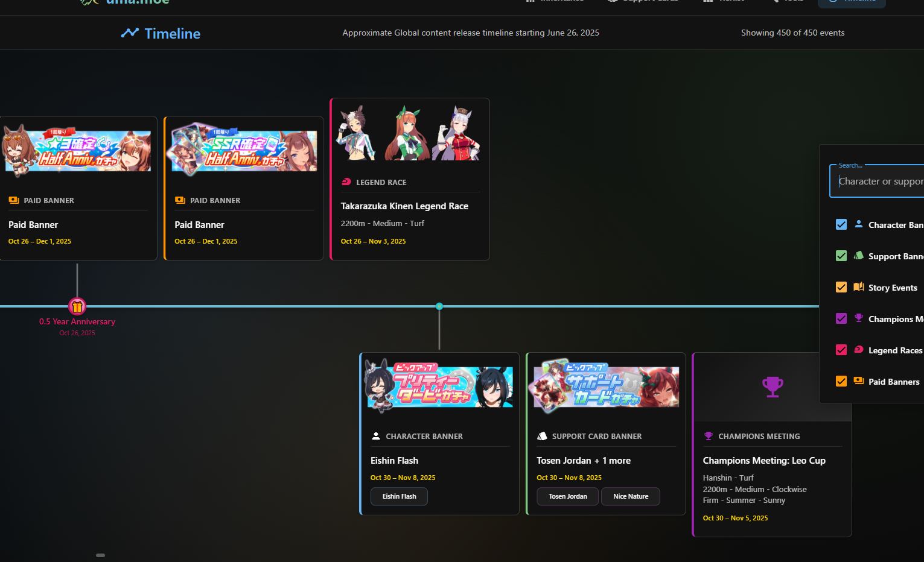Disable the Story Events filter checkbox

pyautogui.click(x=841, y=287)
